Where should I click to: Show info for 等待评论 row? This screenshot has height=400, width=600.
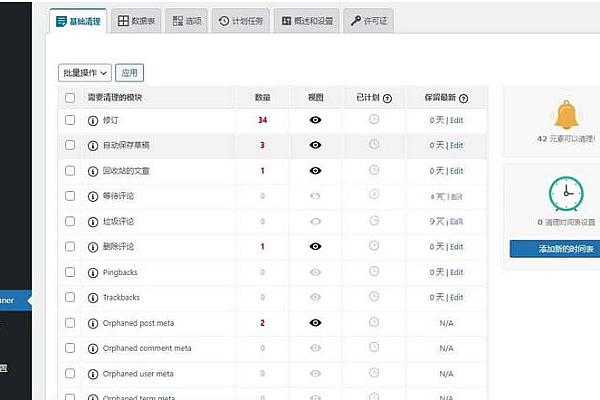pyautogui.click(x=93, y=196)
